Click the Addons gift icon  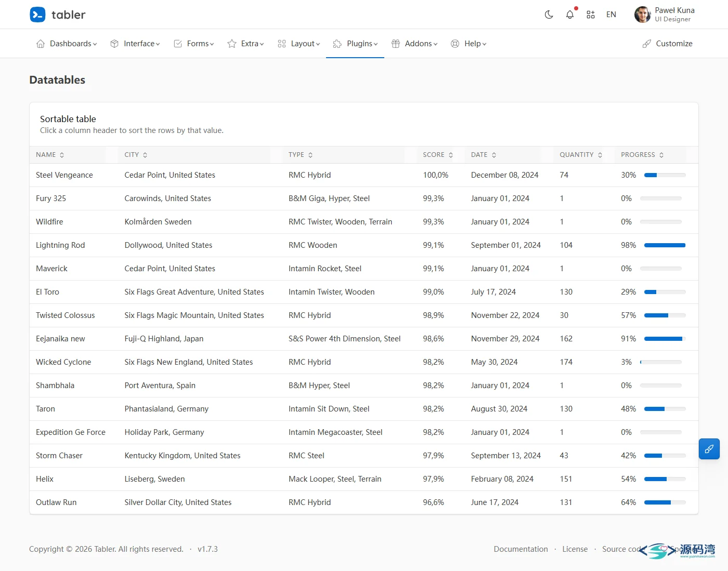pyautogui.click(x=396, y=44)
